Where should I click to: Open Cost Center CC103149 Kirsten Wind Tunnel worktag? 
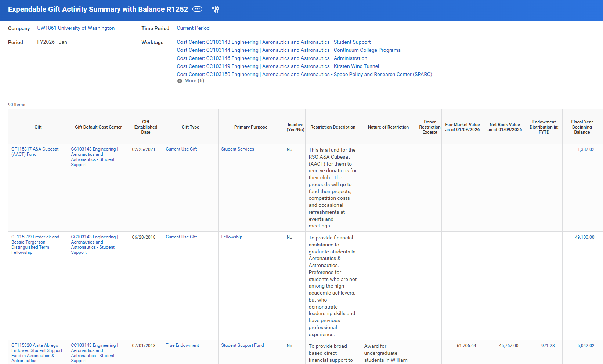tap(278, 66)
